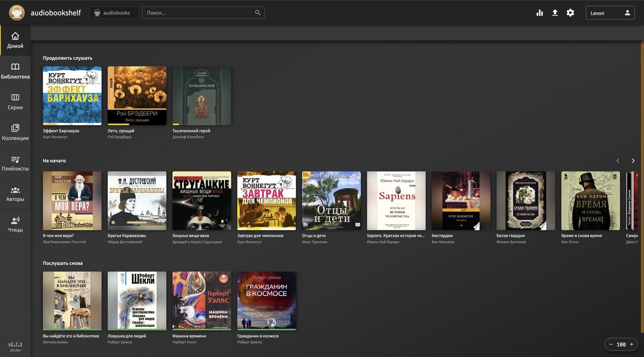This screenshot has height=357, width=644.
Task: Open Библиотека in sidebar
Action: tap(15, 71)
